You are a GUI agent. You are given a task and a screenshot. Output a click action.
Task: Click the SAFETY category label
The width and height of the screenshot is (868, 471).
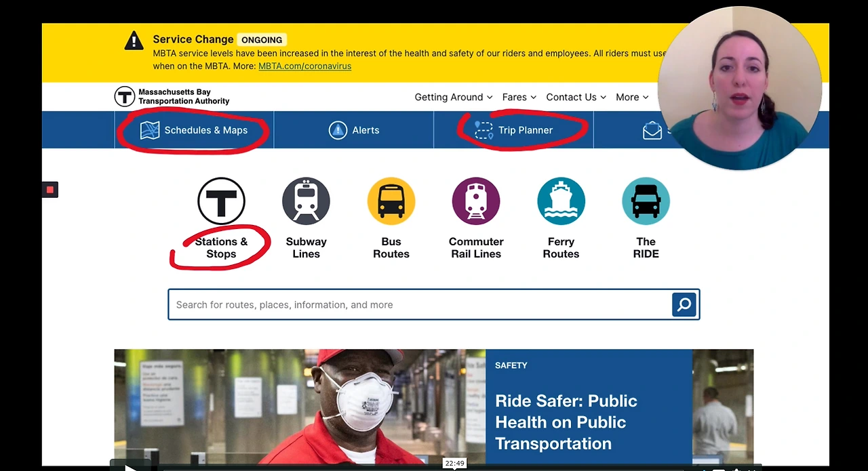tap(511, 365)
